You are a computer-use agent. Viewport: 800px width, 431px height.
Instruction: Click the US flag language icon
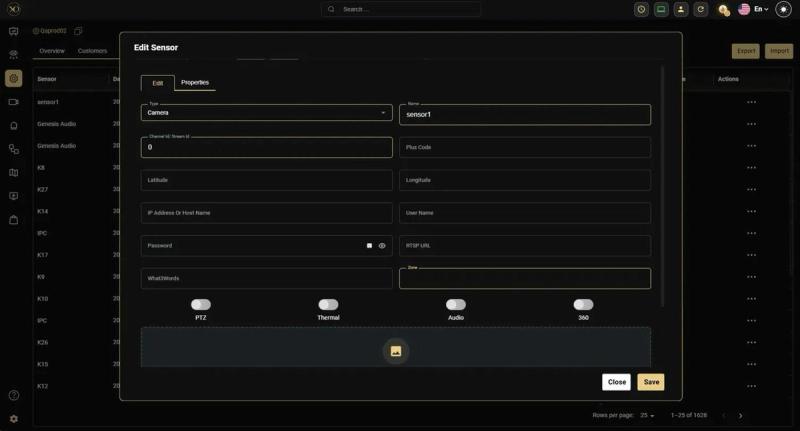pos(744,9)
